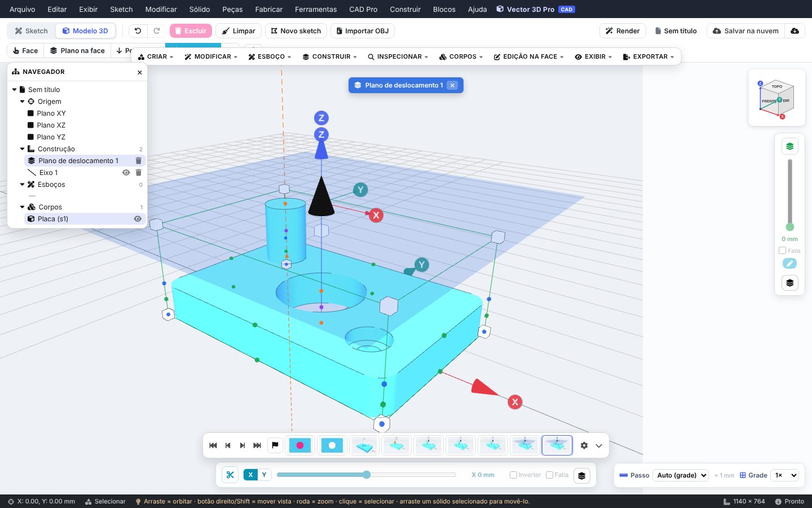Viewport: 812px width, 508px height.
Task: Dismiss the Plano de deslocamento 1 chip
Action: (x=452, y=85)
